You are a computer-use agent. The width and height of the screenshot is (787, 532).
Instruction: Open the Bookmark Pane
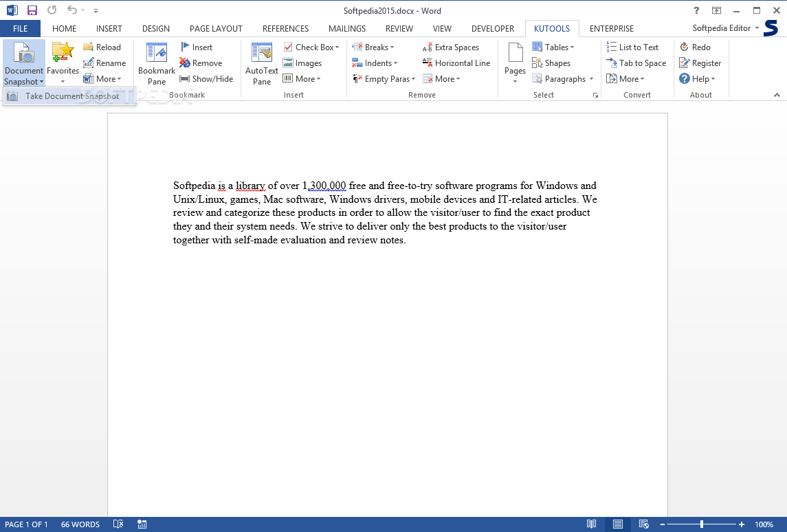coord(157,64)
